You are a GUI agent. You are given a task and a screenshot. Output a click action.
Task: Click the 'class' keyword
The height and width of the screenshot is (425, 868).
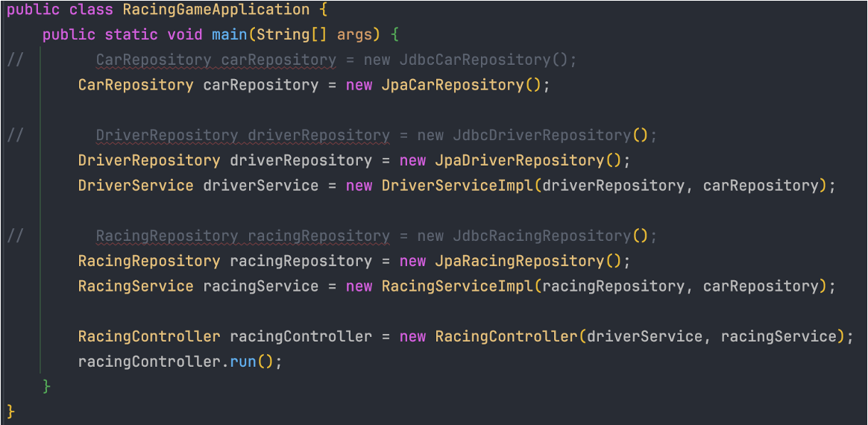pyautogui.click(x=91, y=10)
